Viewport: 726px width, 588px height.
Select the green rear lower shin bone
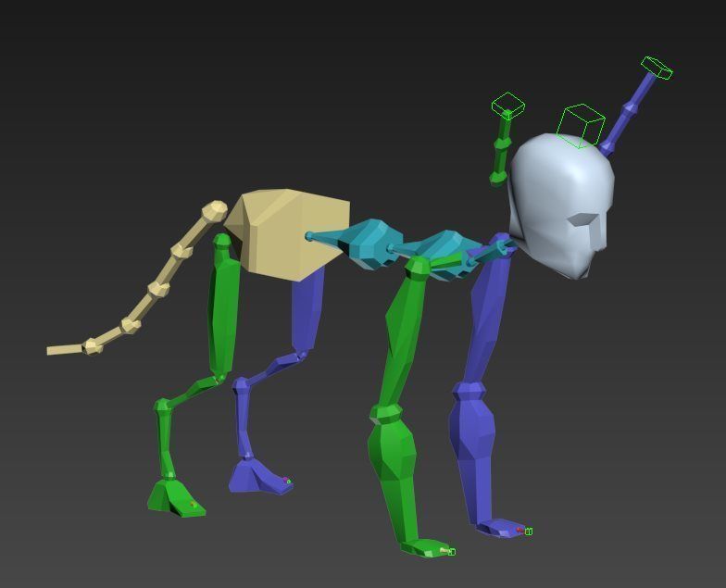click(165, 440)
